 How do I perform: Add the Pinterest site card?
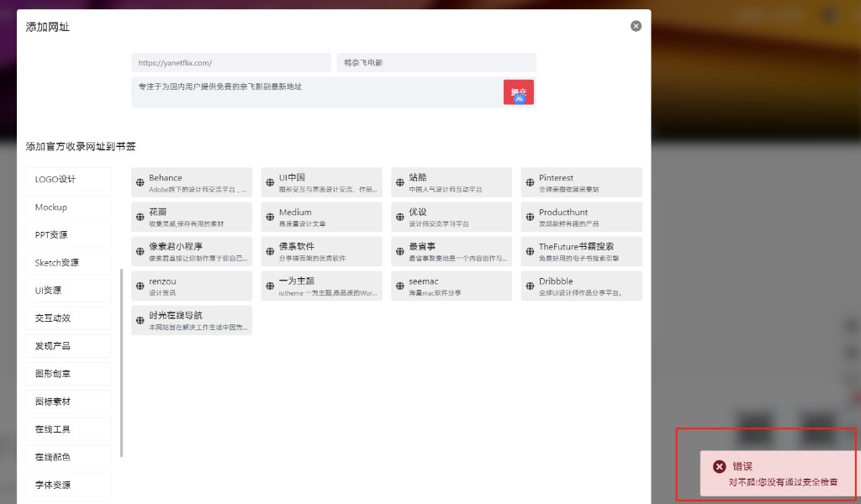click(582, 182)
